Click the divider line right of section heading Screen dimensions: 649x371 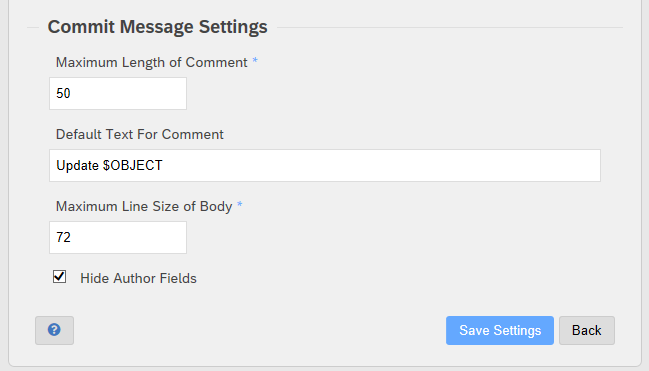coord(450,28)
